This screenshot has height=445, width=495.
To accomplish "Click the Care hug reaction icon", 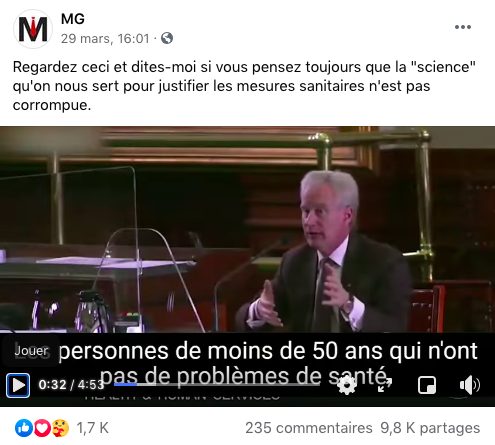I will point(60,428).
